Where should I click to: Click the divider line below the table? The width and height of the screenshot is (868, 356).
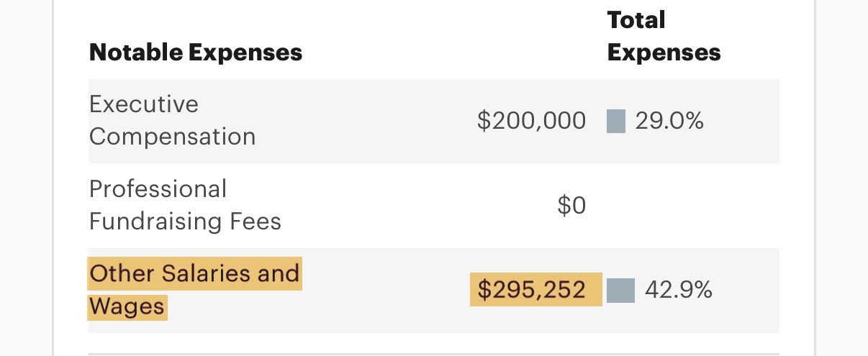[x=433, y=354]
